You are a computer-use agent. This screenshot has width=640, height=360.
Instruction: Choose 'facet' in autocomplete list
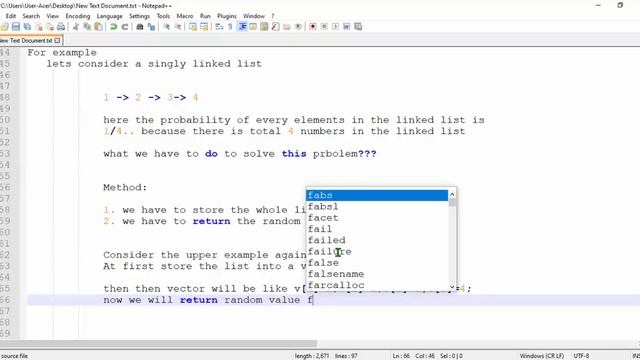(x=377, y=218)
